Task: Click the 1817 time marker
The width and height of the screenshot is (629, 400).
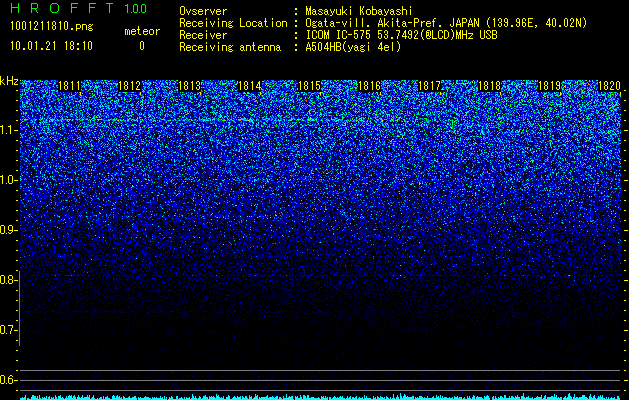Action: click(x=429, y=86)
